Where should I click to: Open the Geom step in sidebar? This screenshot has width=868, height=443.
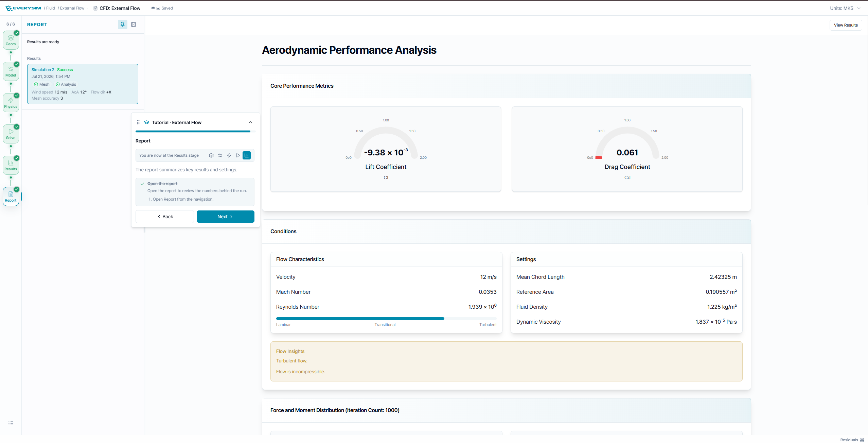(11, 40)
